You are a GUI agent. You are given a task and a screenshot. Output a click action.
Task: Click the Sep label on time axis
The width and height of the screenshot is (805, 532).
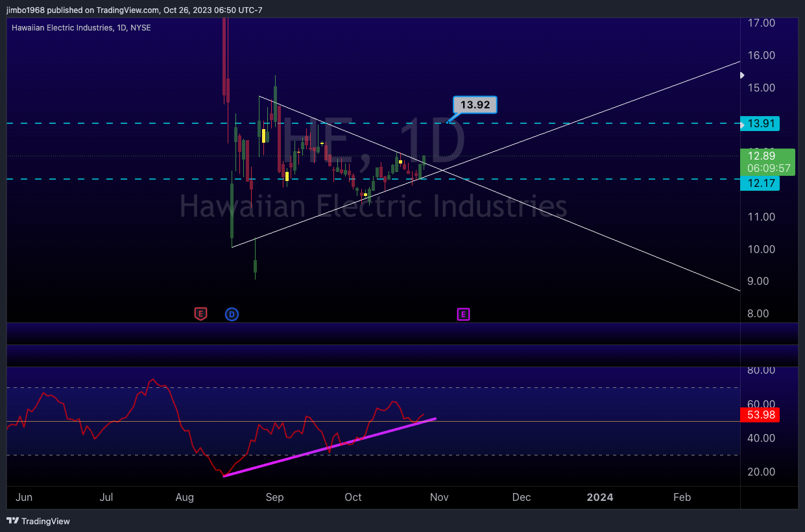click(x=274, y=497)
